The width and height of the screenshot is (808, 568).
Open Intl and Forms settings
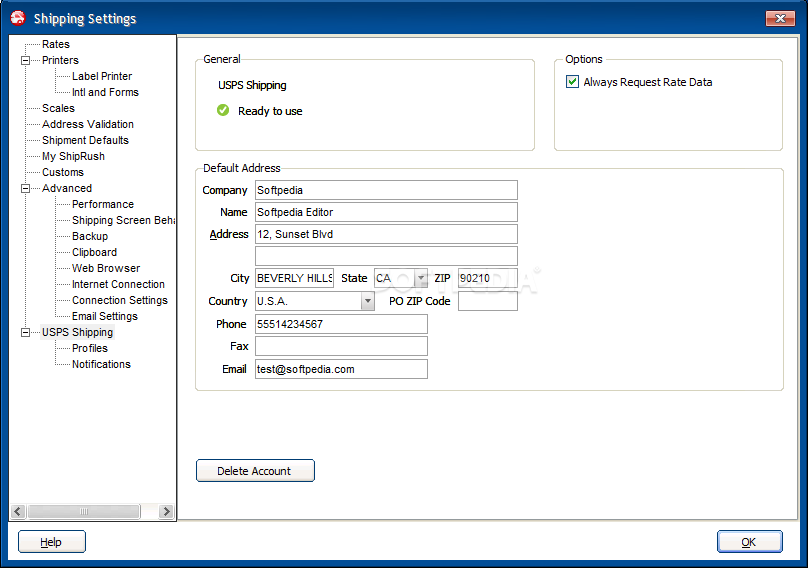coord(105,92)
